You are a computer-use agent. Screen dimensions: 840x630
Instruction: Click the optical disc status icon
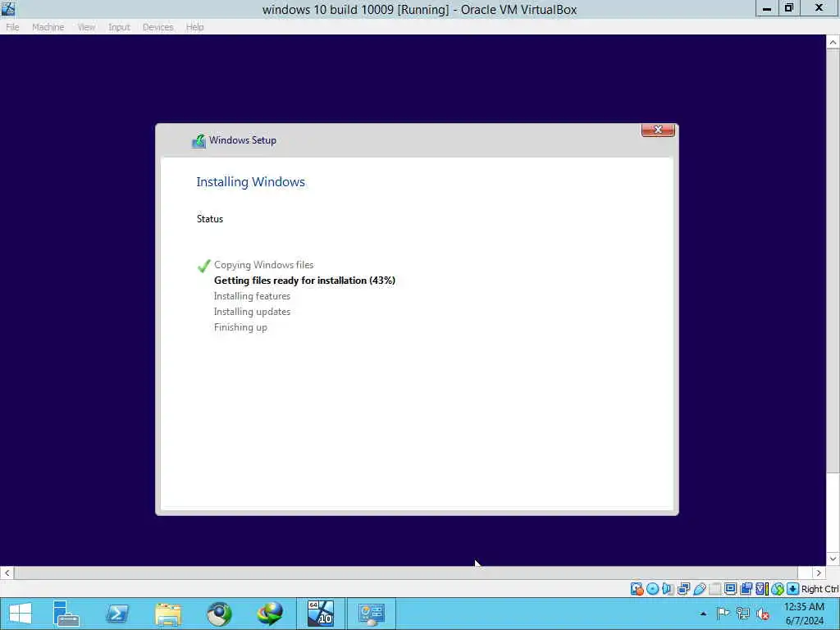[652, 589]
